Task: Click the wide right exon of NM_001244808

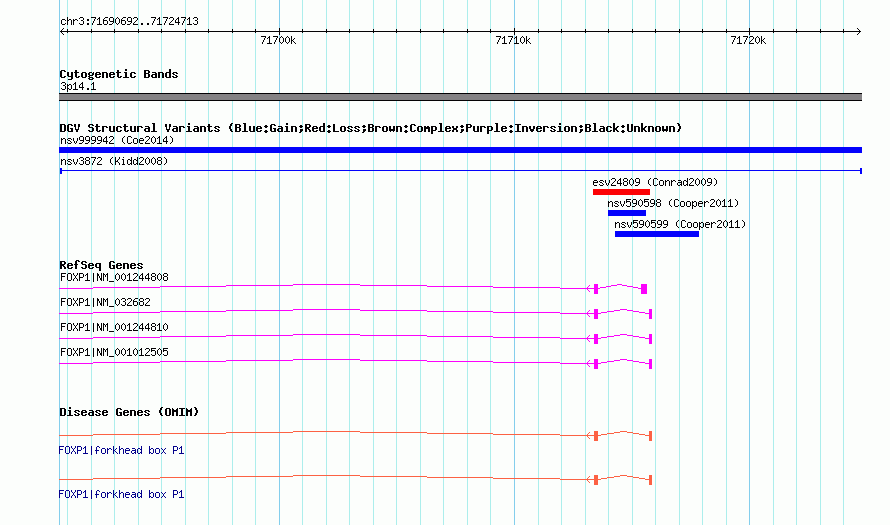Action: [x=644, y=289]
